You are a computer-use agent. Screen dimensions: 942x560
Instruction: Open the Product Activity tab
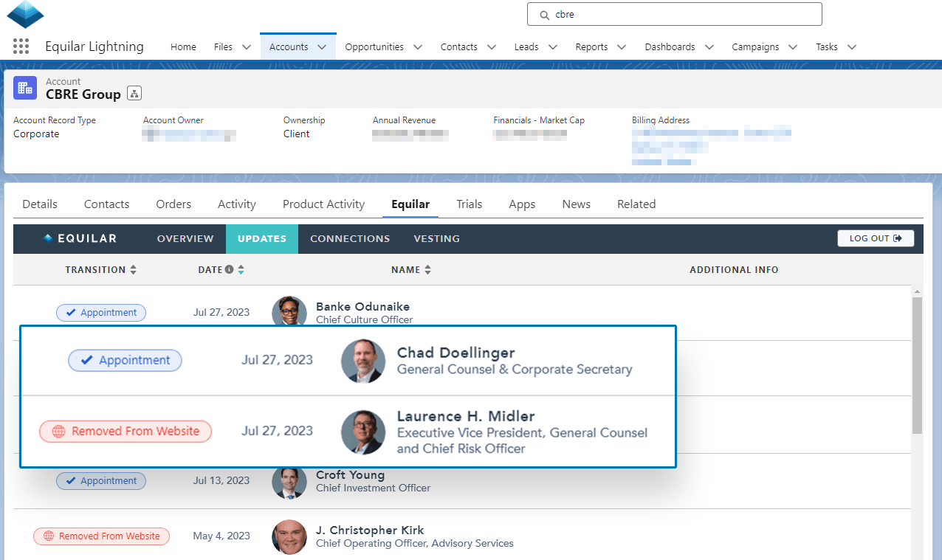tap(323, 204)
